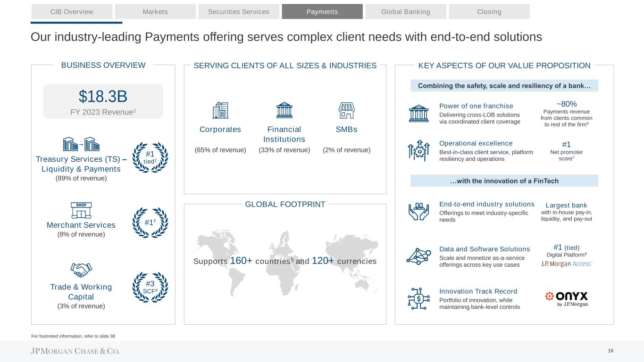644x362 pixels.
Task: Click the '~80%' Payments revenue statistic
Action: [x=567, y=114]
